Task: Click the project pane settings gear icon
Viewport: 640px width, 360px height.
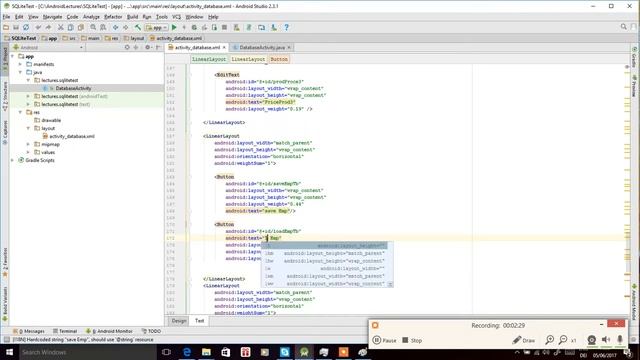Action: 147,47
